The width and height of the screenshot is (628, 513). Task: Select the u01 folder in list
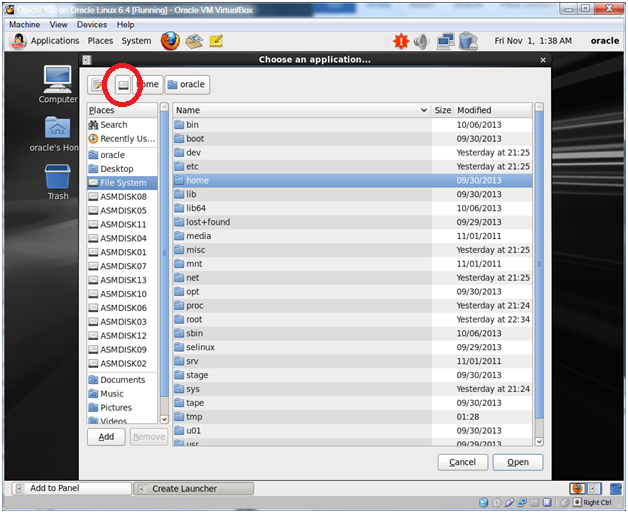point(193,431)
